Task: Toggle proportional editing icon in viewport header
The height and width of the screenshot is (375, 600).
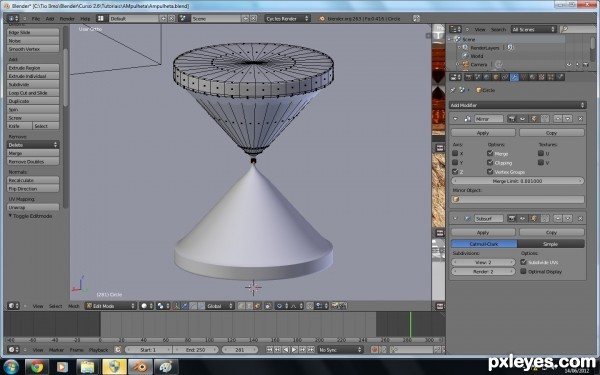Action: coord(280,306)
